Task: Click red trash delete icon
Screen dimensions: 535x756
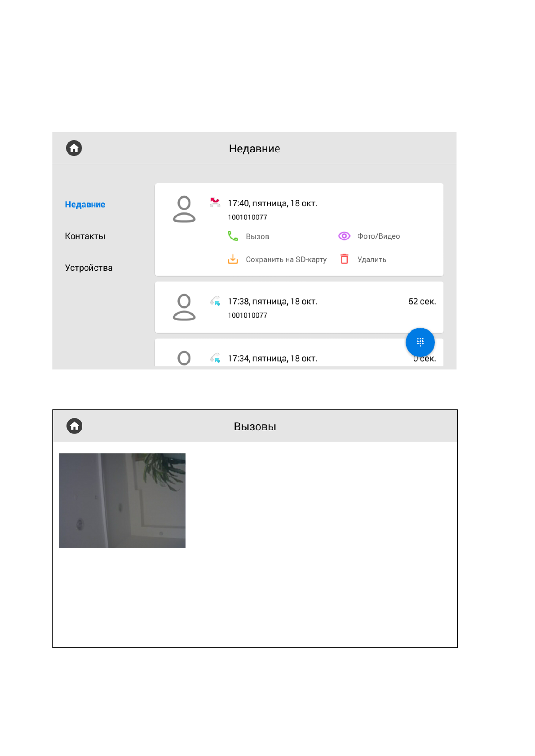Action: (344, 259)
